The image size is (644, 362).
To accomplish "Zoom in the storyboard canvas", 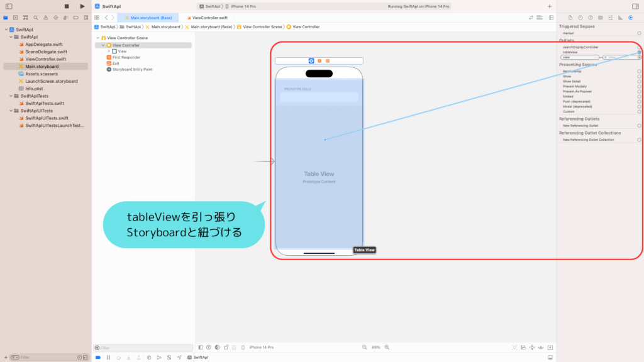I will point(387,347).
